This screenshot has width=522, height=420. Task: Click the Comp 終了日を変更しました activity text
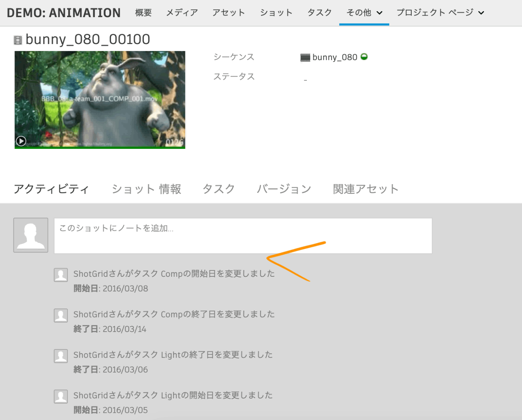click(174, 314)
